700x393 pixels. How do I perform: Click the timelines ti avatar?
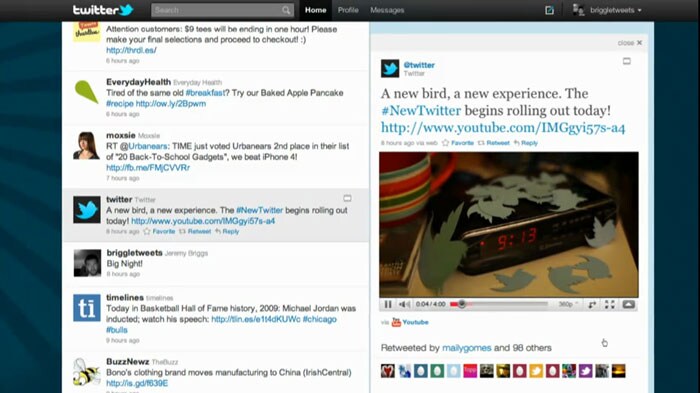click(x=87, y=308)
